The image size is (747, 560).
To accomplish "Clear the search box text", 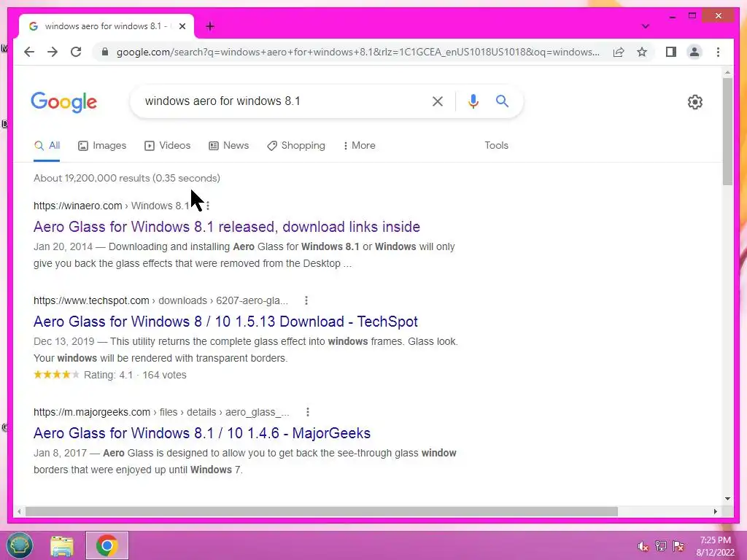I will 438,101.
